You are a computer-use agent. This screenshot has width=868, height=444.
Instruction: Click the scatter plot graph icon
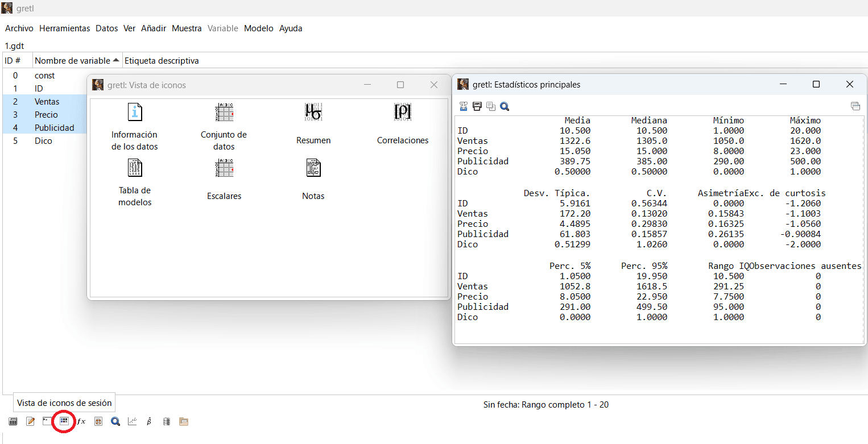tap(132, 421)
